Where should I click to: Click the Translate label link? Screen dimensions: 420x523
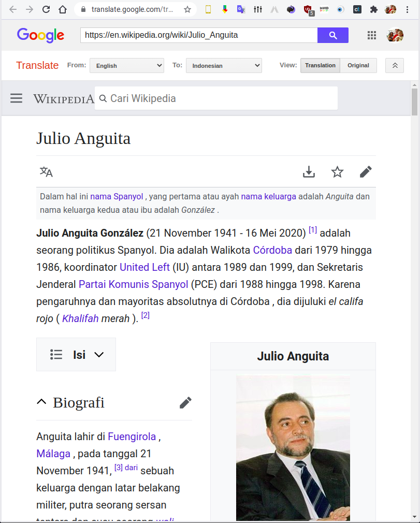pyautogui.click(x=37, y=65)
